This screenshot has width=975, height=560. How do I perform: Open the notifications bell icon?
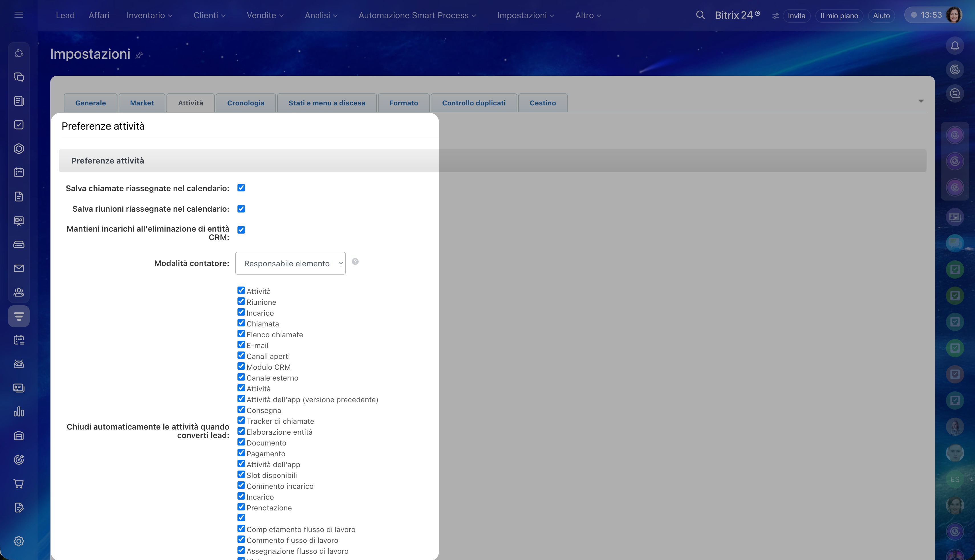(954, 46)
